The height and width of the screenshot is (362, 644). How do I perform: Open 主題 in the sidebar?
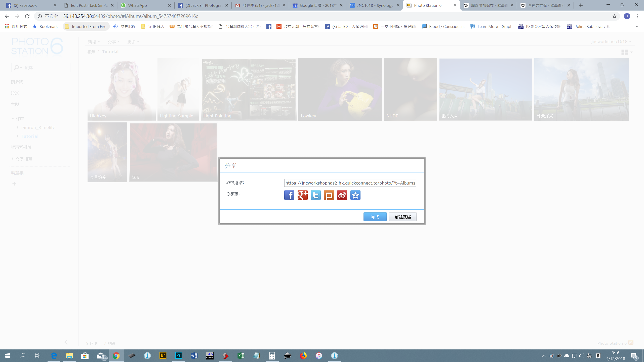15,105
